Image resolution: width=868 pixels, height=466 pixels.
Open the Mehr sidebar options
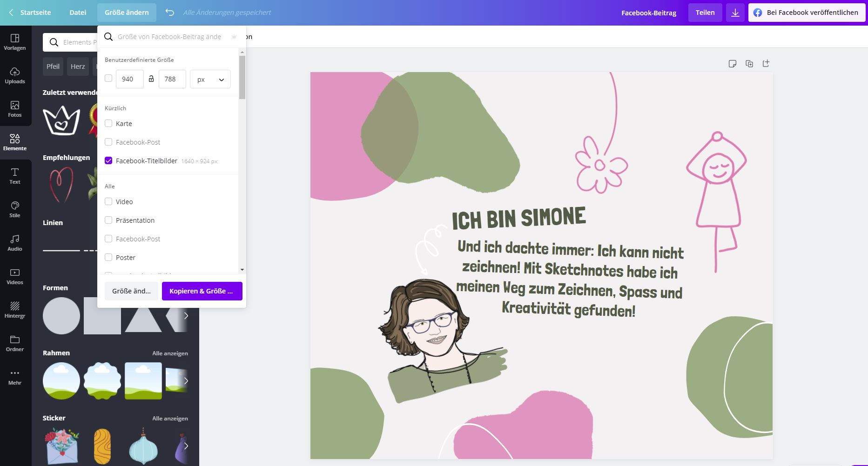pyautogui.click(x=15, y=377)
